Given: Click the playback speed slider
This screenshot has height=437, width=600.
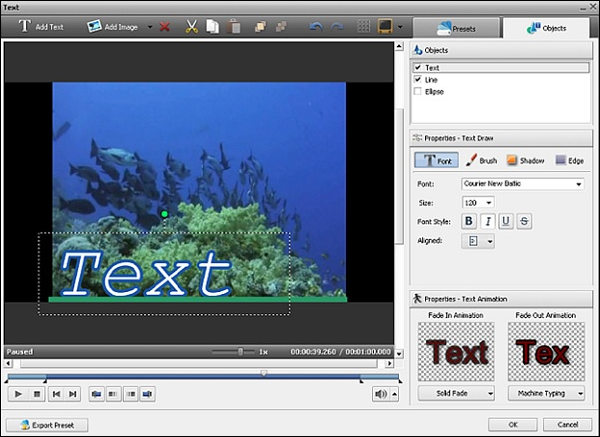Looking at the screenshot, I should coord(240,352).
